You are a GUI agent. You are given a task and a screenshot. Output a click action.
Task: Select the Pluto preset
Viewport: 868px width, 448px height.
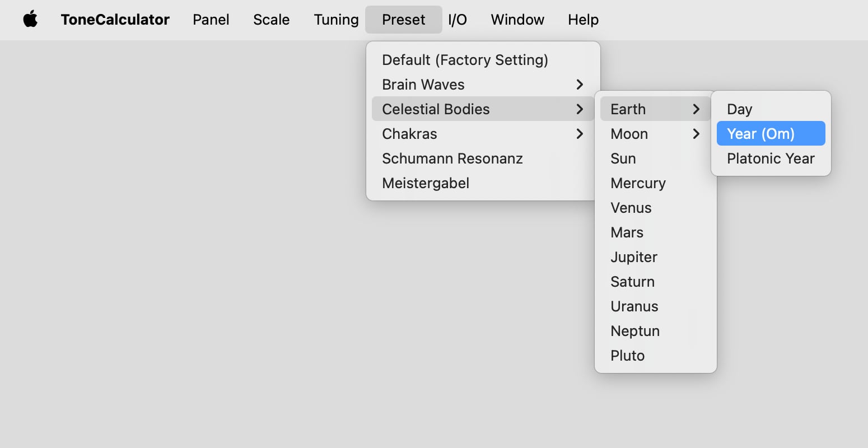[627, 356]
